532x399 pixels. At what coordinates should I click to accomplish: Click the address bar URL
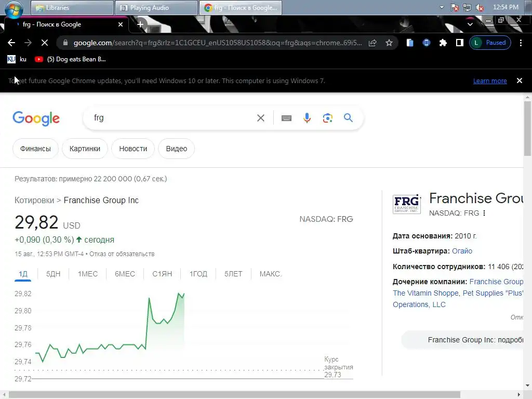pyautogui.click(x=218, y=43)
